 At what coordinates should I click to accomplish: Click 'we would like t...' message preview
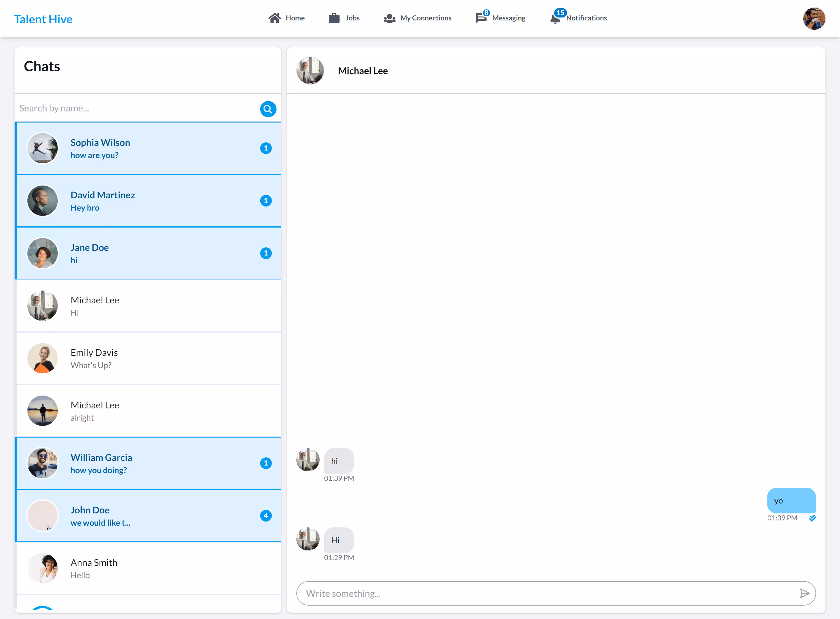coord(100,523)
